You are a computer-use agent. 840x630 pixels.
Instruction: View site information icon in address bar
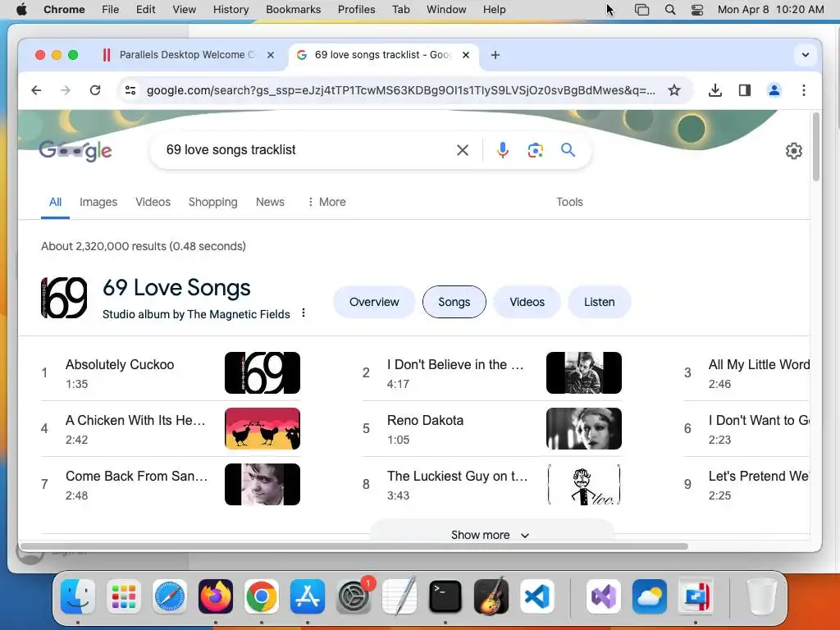click(x=130, y=90)
